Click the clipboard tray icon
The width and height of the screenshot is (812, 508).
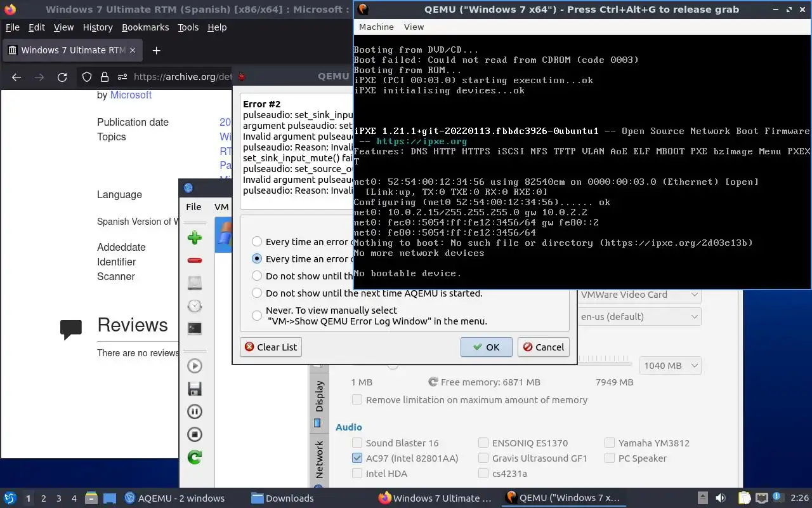tap(743, 498)
